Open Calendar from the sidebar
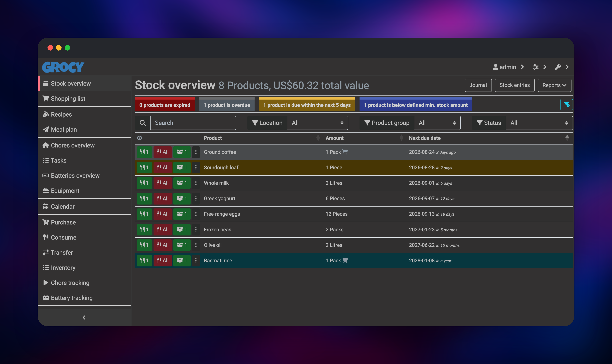 [84, 207]
